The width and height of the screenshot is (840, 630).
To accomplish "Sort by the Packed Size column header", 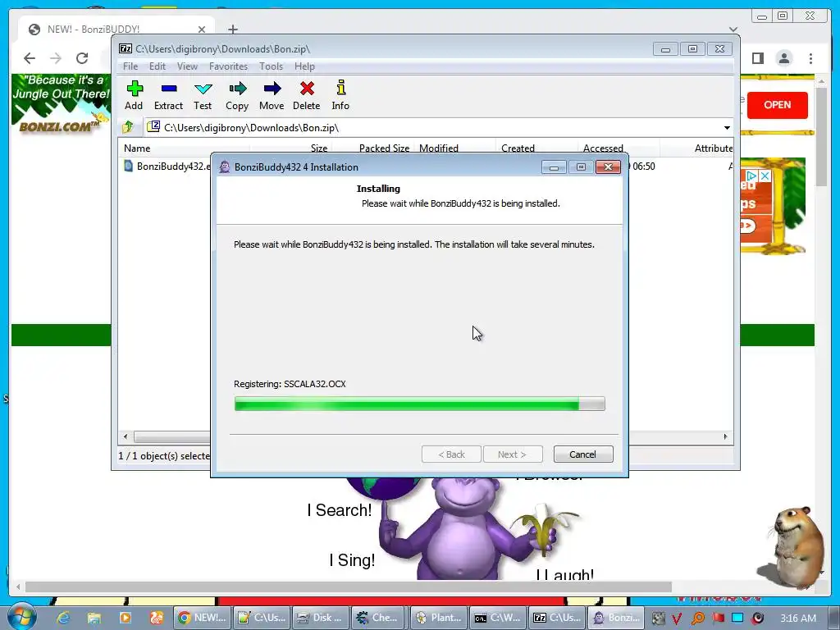I will click(384, 148).
